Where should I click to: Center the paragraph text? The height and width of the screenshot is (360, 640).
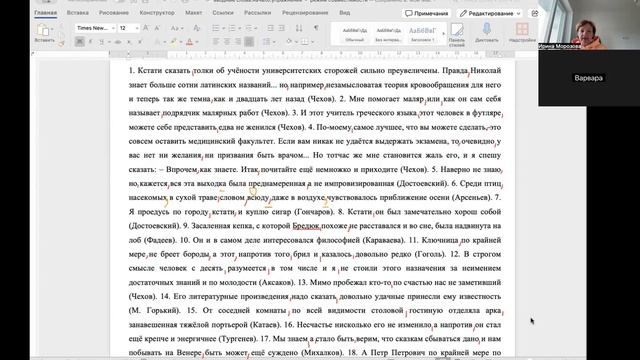pos(227,42)
